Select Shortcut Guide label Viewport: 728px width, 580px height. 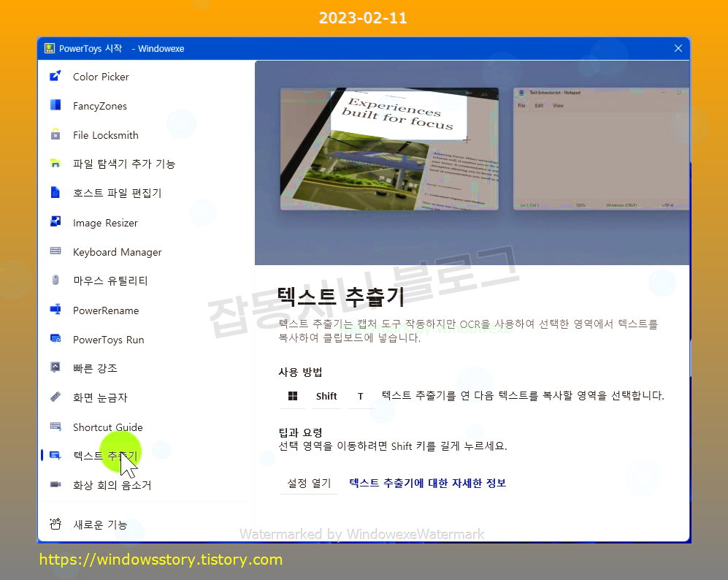pos(108,427)
